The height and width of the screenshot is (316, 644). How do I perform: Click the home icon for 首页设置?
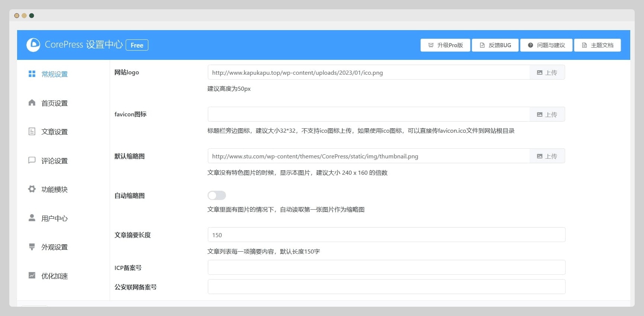[32, 103]
